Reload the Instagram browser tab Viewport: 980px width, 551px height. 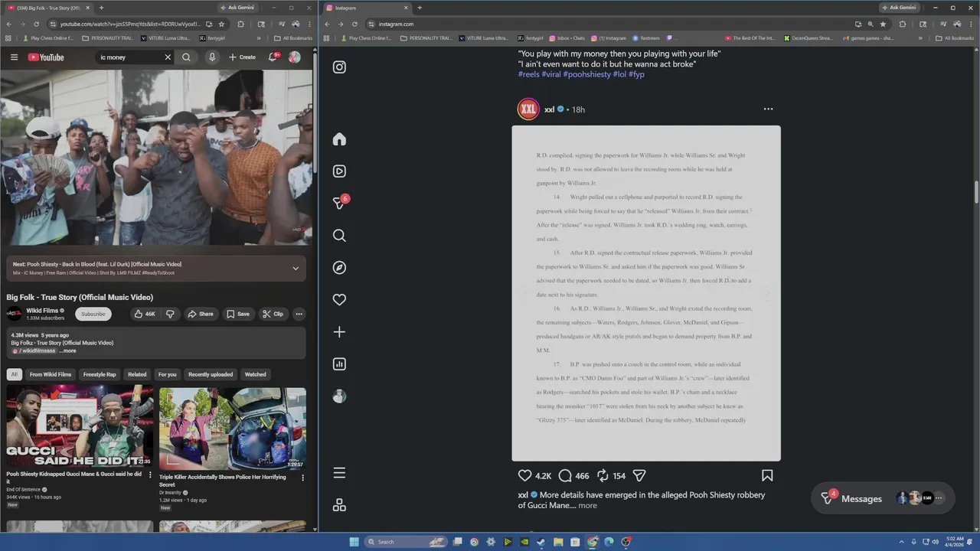point(354,24)
